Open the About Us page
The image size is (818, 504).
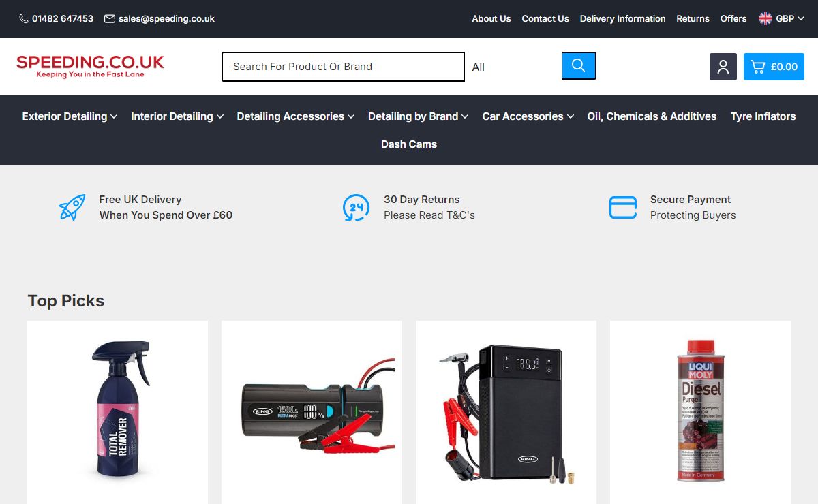point(491,18)
